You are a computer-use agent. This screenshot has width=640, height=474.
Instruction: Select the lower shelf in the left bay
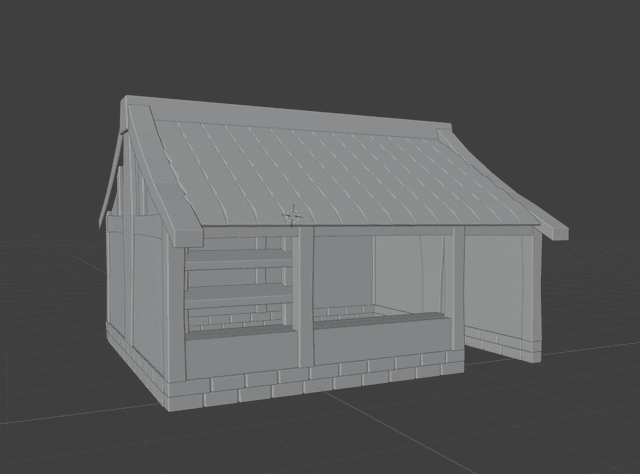pyautogui.click(x=238, y=296)
